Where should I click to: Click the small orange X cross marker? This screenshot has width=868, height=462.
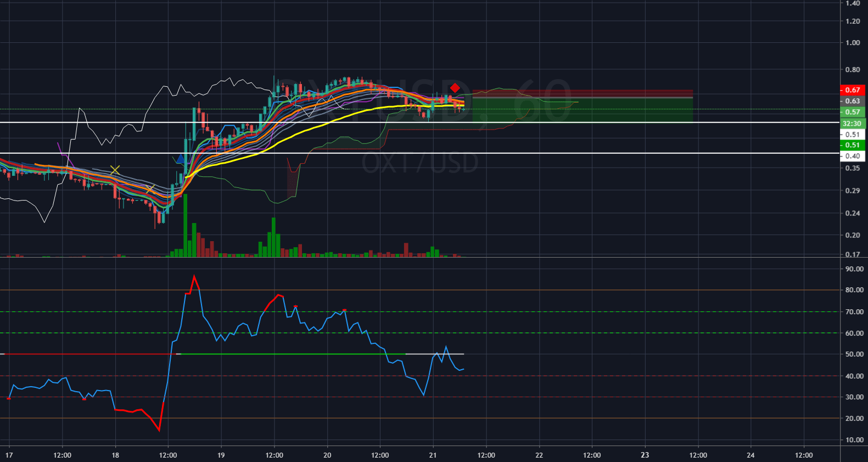click(149, 190)
